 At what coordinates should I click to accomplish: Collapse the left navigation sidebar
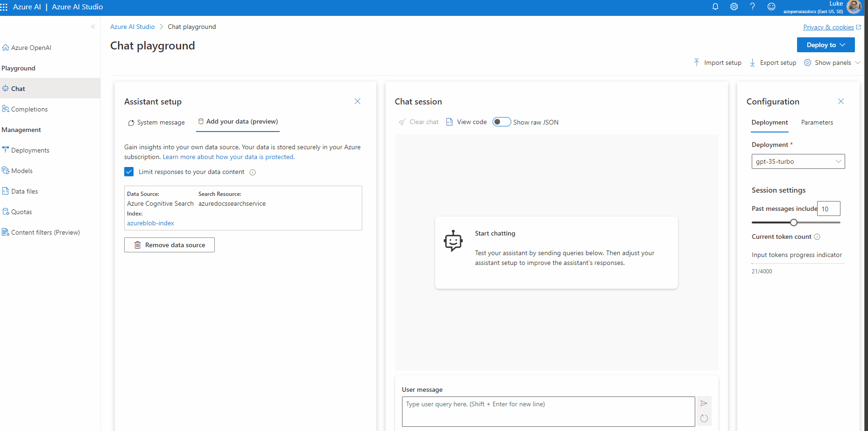coord(93,27)
